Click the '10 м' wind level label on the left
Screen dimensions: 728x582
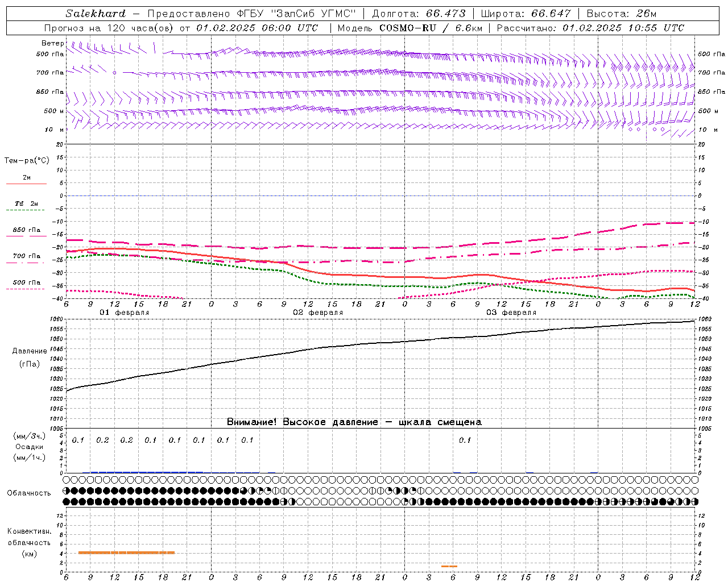(x=55, y=130)
